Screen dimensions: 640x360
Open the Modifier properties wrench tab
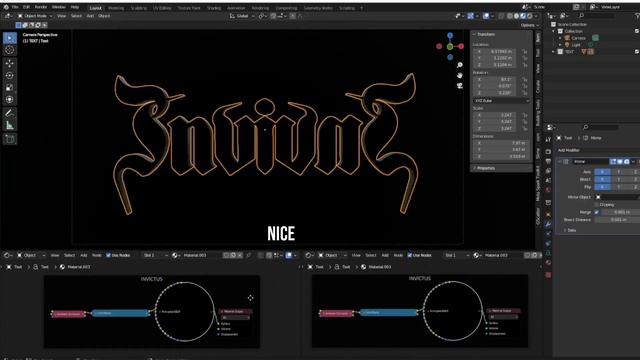coord(548,224)
